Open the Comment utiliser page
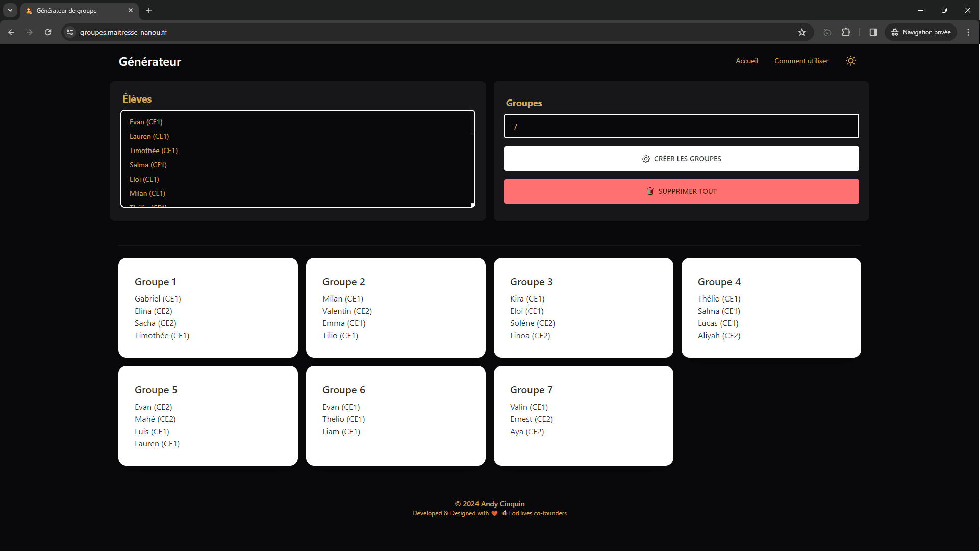The width and height of the screenshot is (980, 551). (x=801, y=61)
